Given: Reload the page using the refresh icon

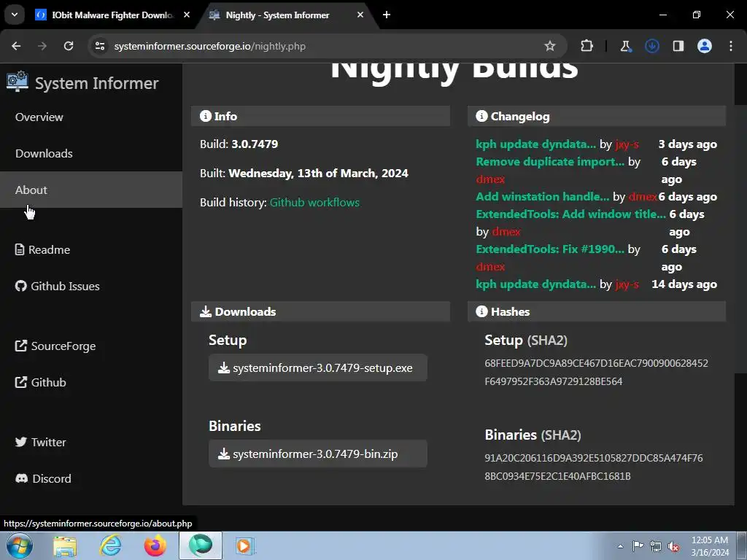Looking at the screenshot, I should pos(69,46).
